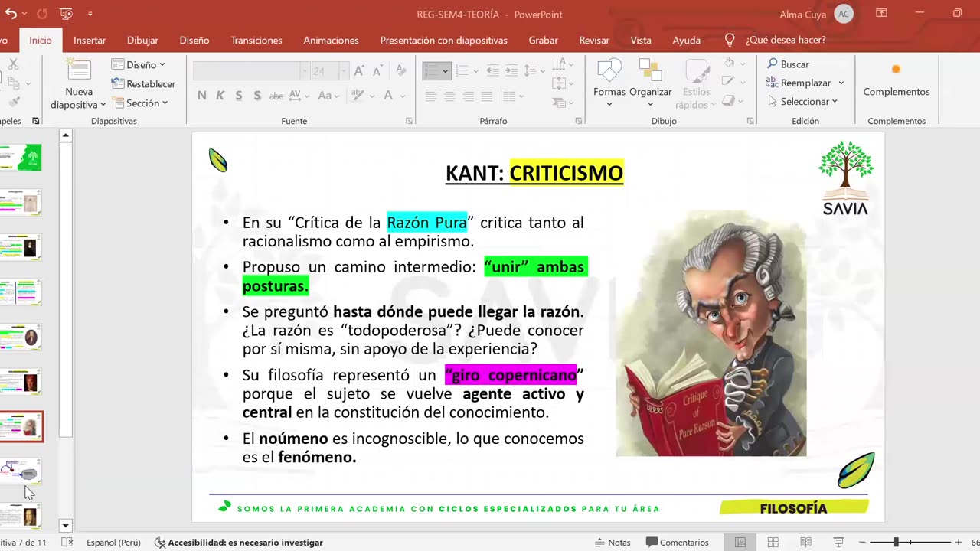The width and height of the screenshot is (980, 551).
Task: Decrease font size with the smaller A icon
Action: click(377, 71)
